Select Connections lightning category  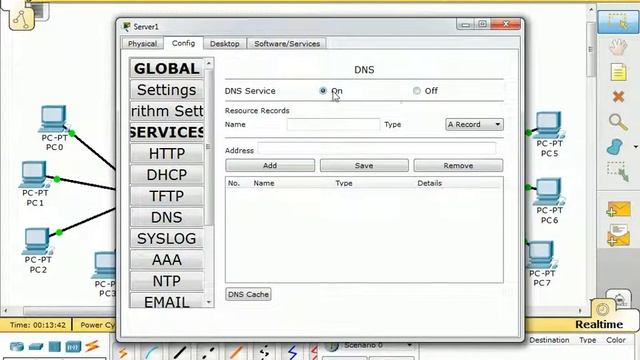pyautogui.click(x=92, y=346)
